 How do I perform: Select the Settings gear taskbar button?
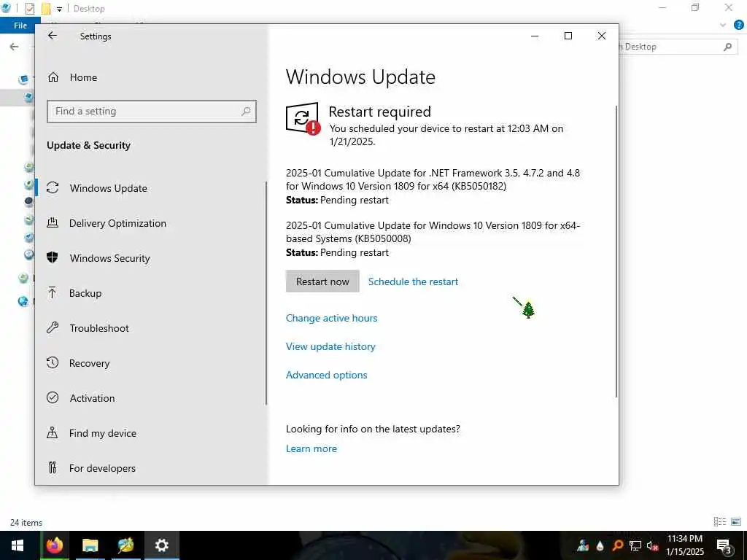pyautogui.click(x=162, y=545)
